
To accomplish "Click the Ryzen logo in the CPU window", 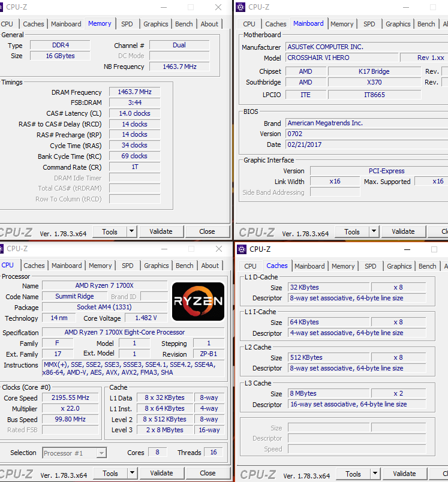I will click(198, 301).
